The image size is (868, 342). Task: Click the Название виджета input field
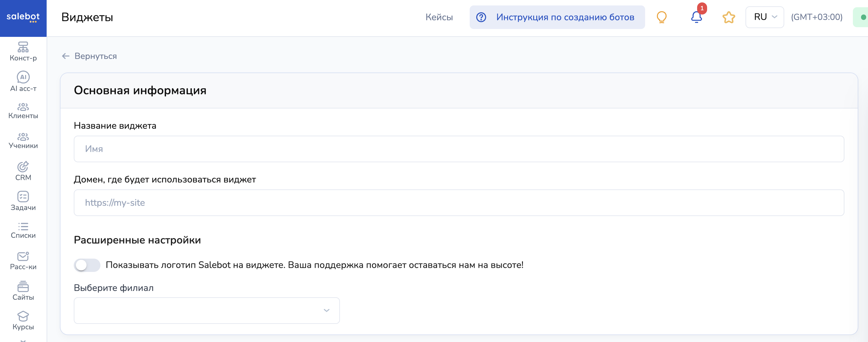[458, 149]
